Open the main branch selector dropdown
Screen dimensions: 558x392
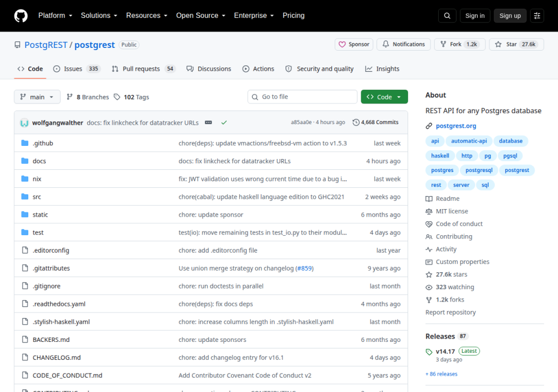tap(37, 97)
